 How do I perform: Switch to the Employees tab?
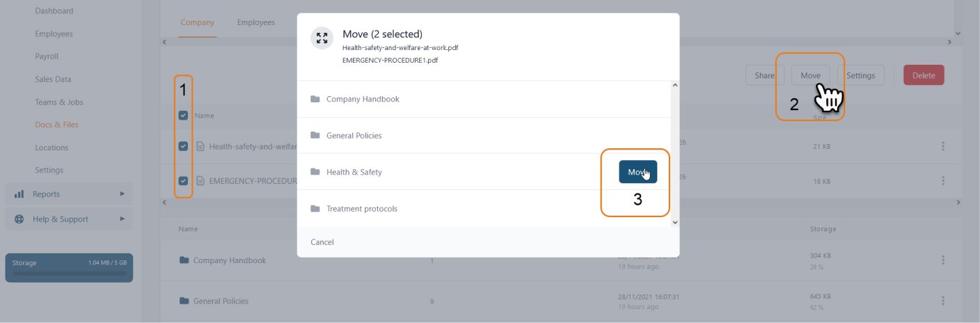(255, 22)
